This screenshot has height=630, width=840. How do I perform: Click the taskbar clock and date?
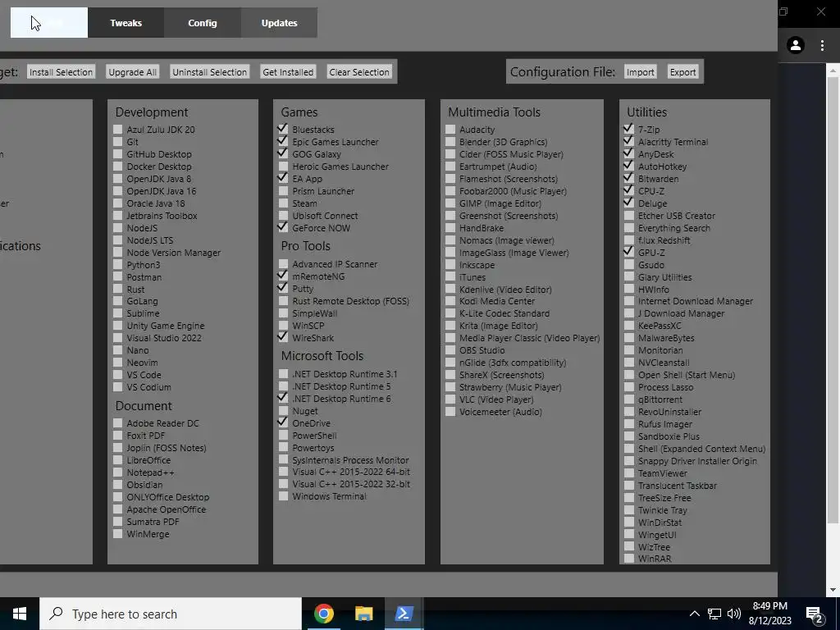click(x=769, y=614)
